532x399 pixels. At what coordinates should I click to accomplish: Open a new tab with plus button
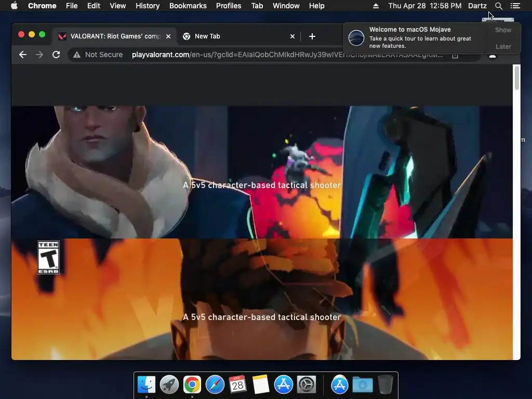pos(312,36)
